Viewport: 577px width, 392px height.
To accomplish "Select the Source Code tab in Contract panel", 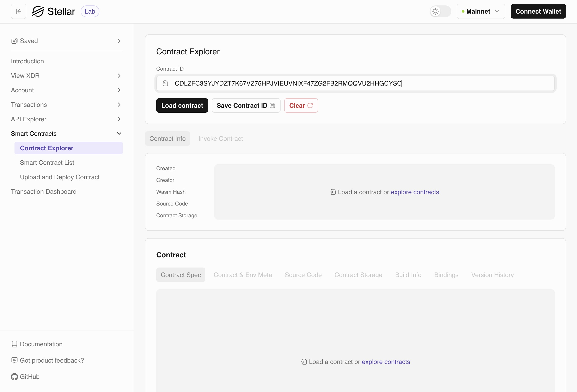I will 303,275.
